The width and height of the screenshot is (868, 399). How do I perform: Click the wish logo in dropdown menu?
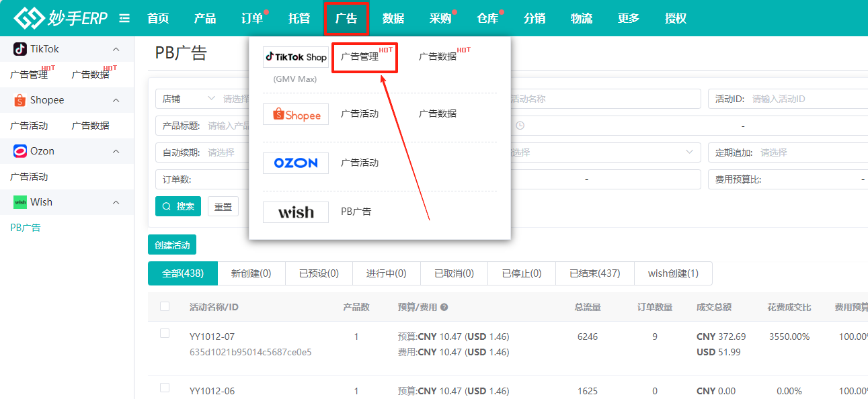[296, 212]
